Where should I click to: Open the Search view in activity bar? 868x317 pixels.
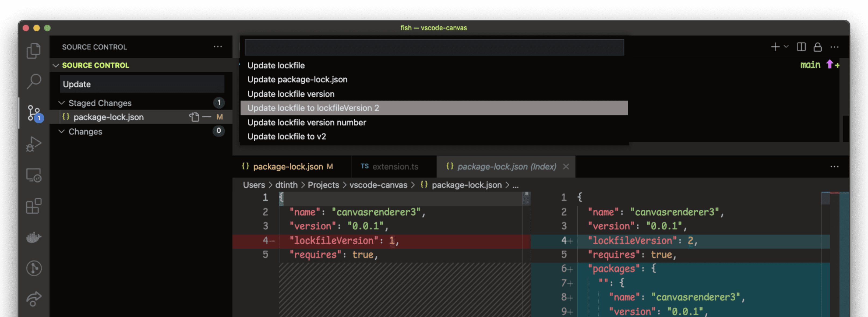[x=34, y=81]
